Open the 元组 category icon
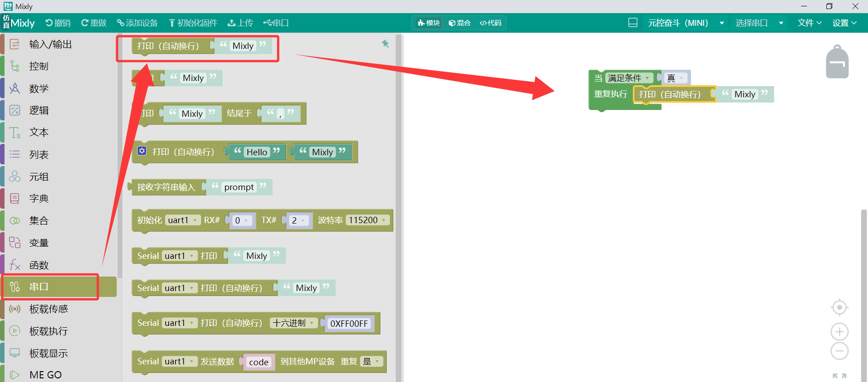This screenshot has height=382, width=868. [x=15, y=177]
